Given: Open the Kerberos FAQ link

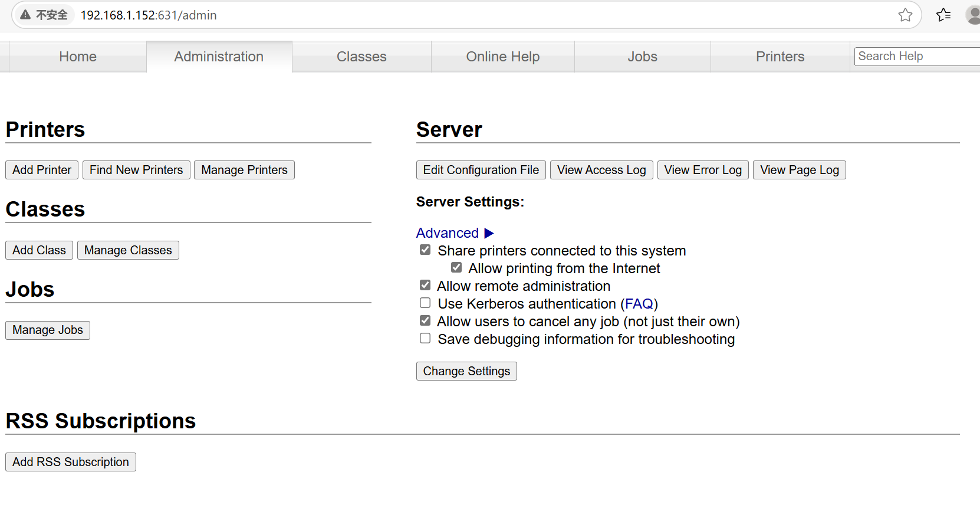Looking at the screenshot, I should [x=639, y=304].
